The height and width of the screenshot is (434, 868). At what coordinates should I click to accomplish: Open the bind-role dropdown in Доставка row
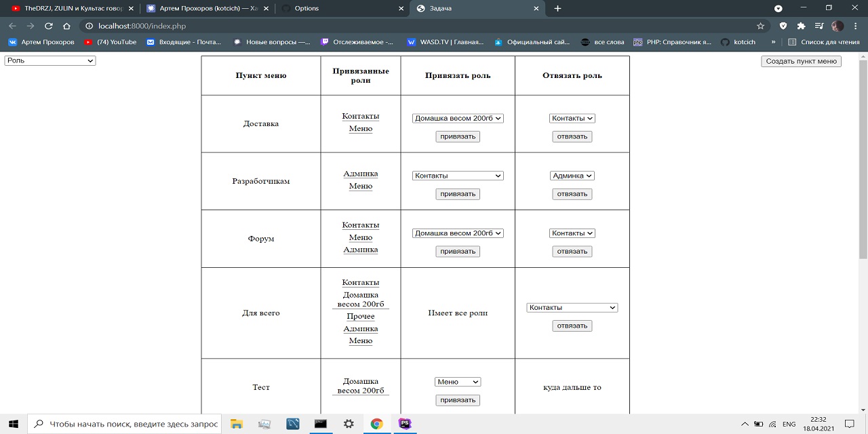[x=458, y=118]
